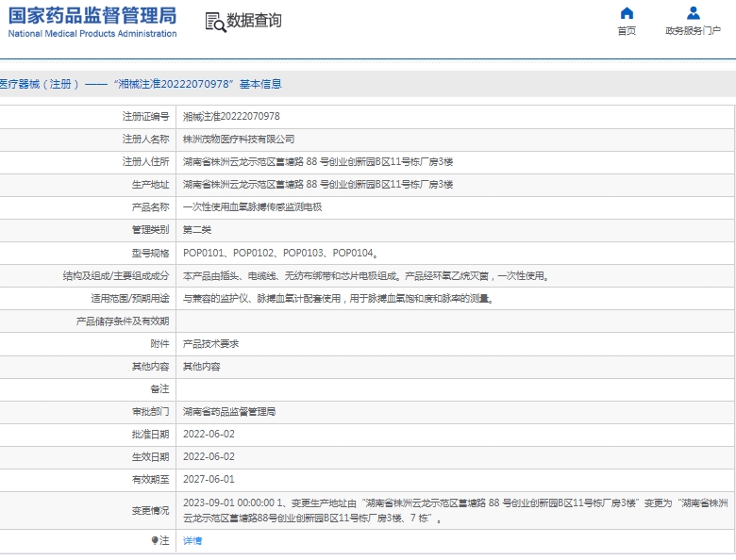Viewport: 736px width, 560px height.
Task: Click the 医疗器械（注册）基本信息 title bar
Action: tap(142, 84)
